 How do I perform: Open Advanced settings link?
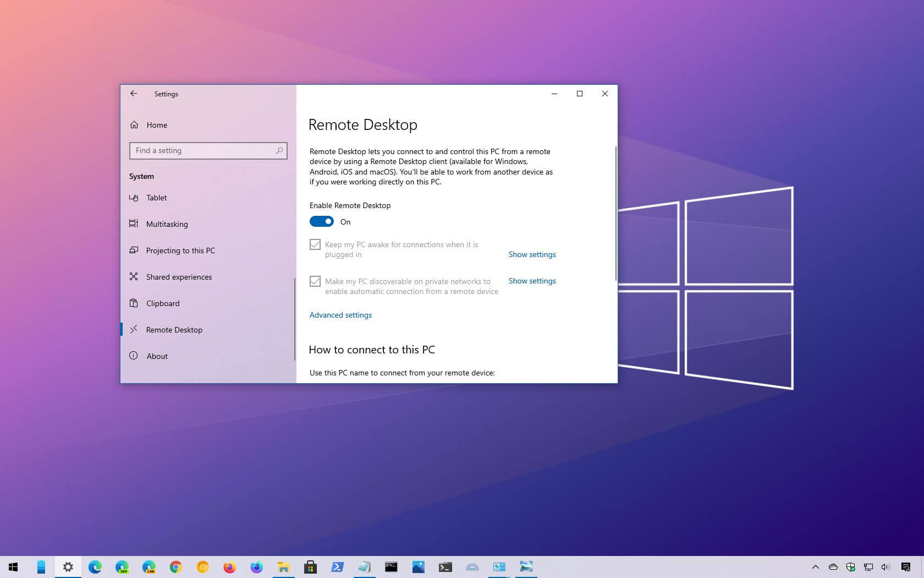[340, 315]
